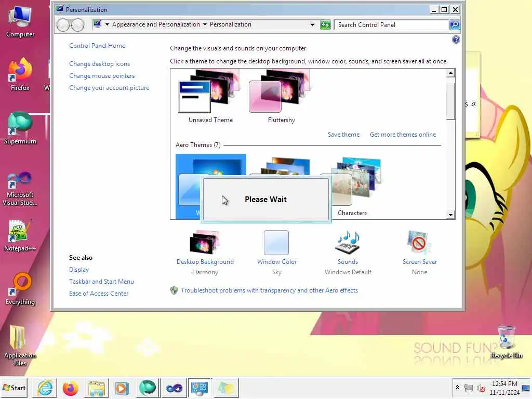
Task: Open the address bar history dropdown
Action: click(x=312, y=25)
